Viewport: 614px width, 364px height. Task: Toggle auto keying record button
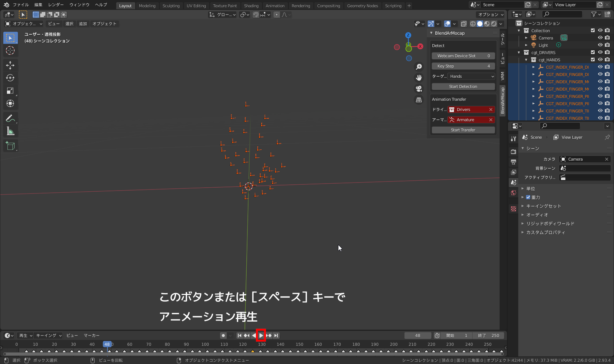[223, 336]
